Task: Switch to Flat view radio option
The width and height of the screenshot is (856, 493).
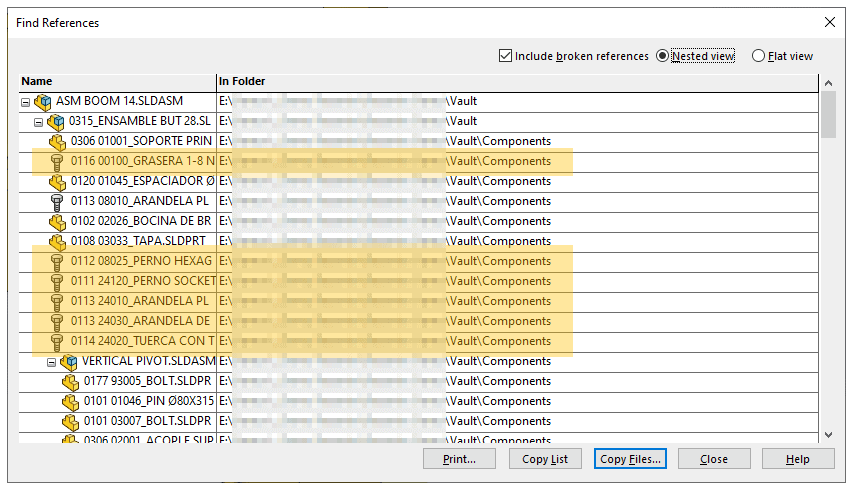Action: click(x=758, y=56)
